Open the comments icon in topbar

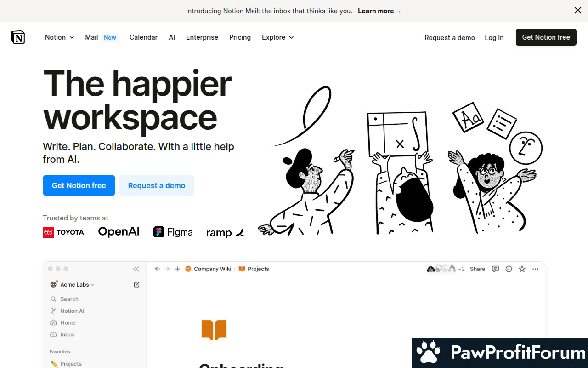click(x=495, y=269)
